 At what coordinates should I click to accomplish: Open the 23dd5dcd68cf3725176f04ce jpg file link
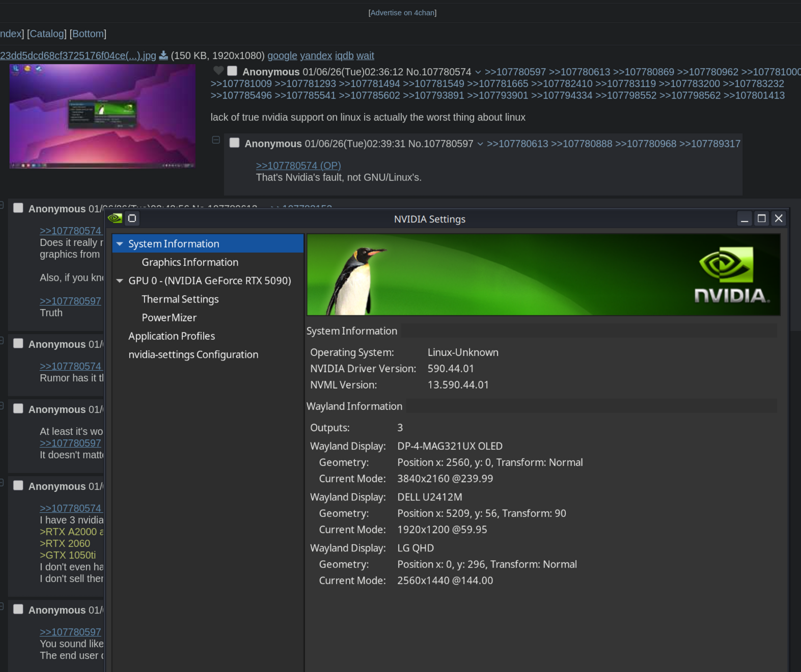click(x=78, y=55)
